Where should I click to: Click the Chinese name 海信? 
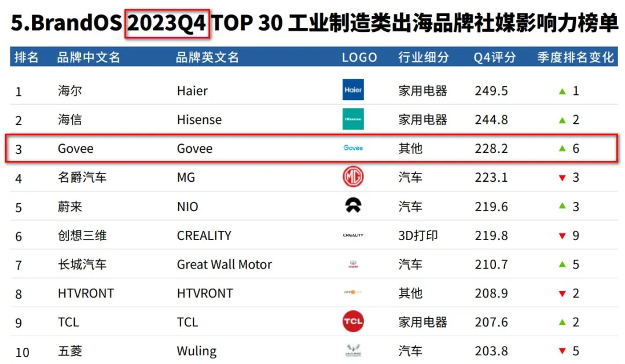[70, 119]
